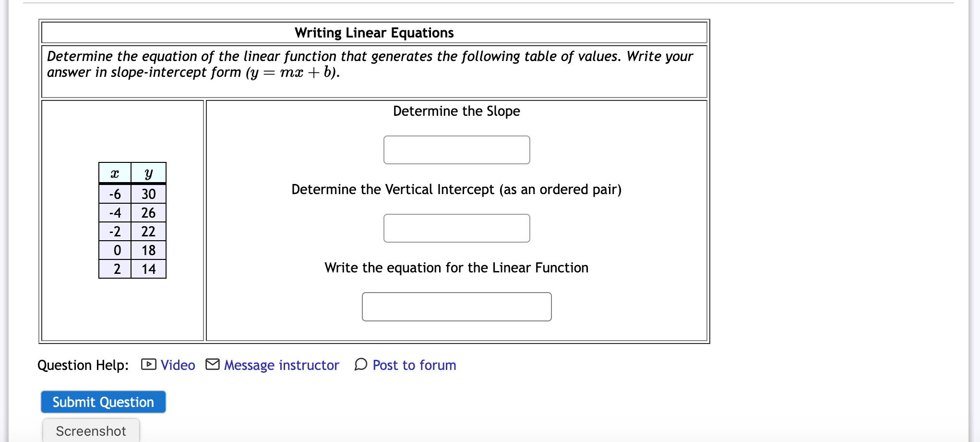Click the speech bubble icon before Post to forum

point(361,365)
